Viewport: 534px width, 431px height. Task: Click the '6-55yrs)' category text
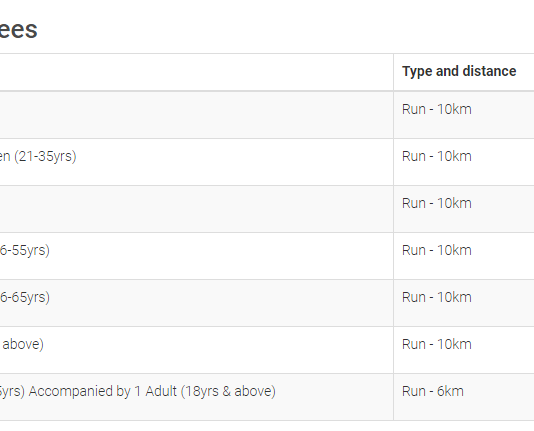click(25, 251)
